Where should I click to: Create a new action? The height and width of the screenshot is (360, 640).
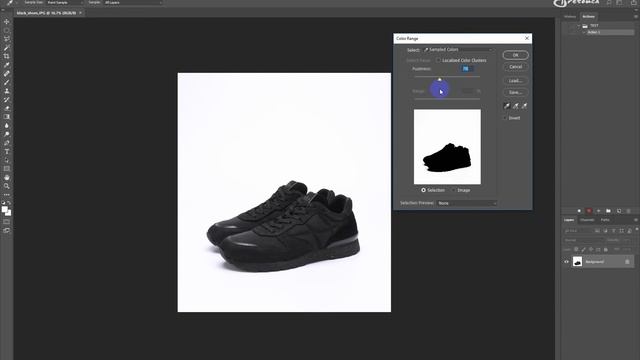point(619,211)
